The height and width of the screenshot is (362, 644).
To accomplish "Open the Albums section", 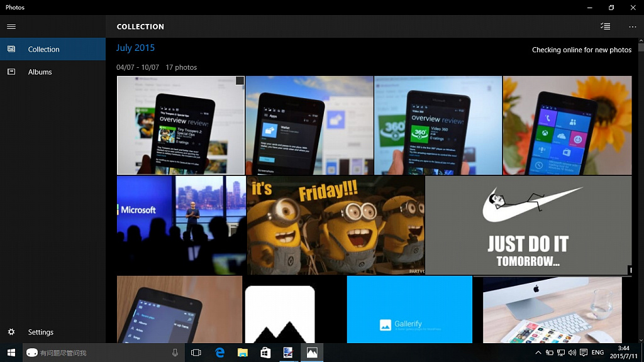I will (x=53, y=72).
